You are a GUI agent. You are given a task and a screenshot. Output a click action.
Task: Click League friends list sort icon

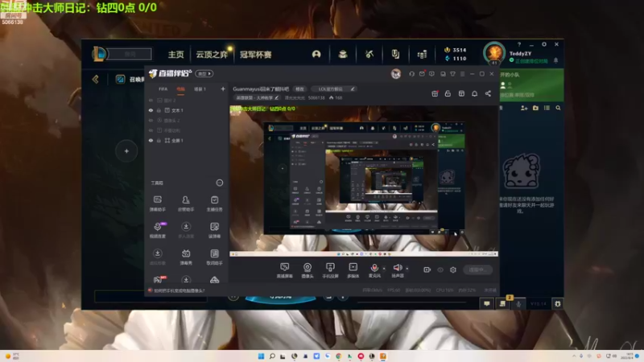tap(547, 108)
